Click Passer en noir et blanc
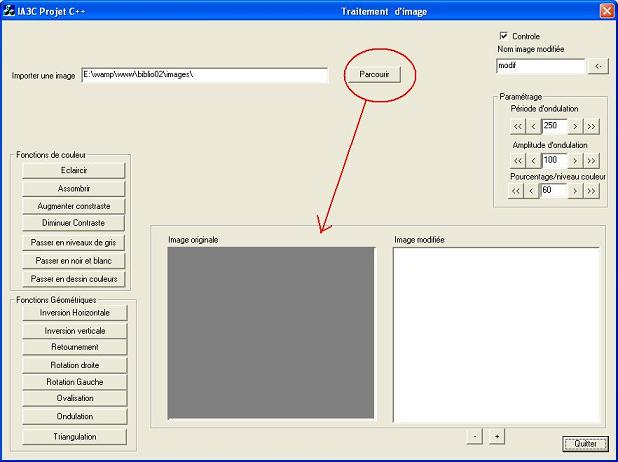The image size is (618, 462). coord(74,261)
